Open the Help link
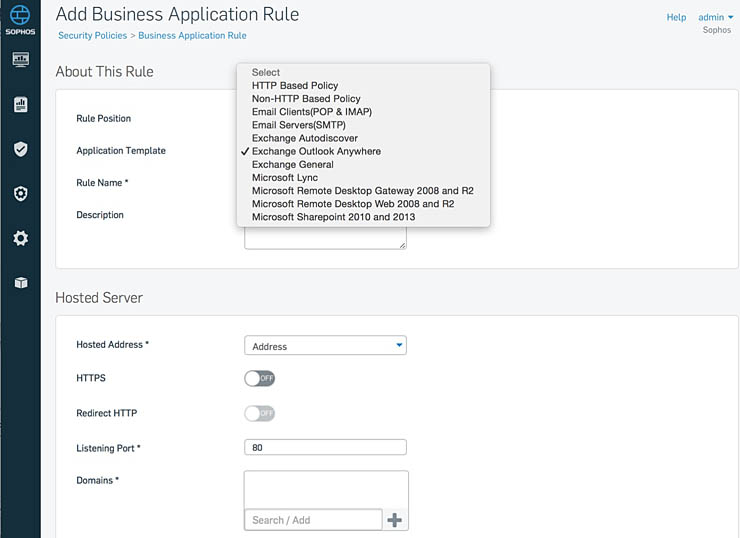This screenshot has height=538, width=740. (676, 17)
